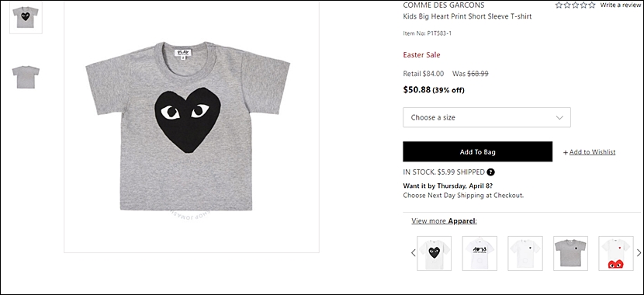The width and height of the screenshot is (644, 295).
Task: Open the Choose a size dropdown
Action: click(486, 117)
